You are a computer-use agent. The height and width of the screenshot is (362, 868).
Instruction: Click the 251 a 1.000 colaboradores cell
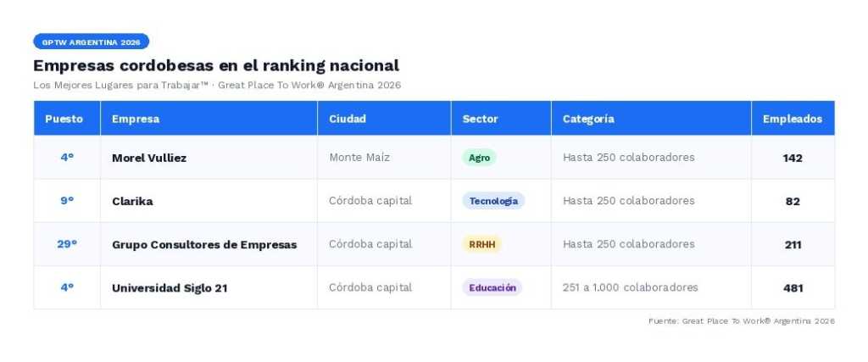pyautogui.click(x=631, y=287)
